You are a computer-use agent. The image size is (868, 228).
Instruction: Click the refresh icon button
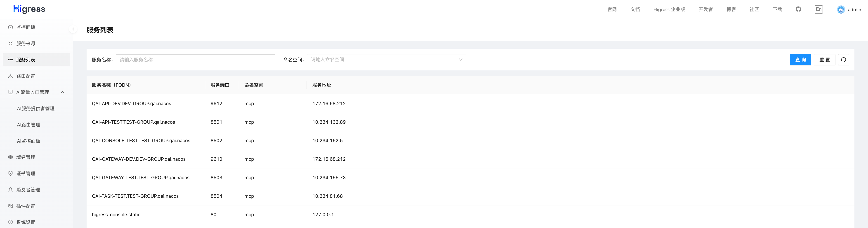843,60
